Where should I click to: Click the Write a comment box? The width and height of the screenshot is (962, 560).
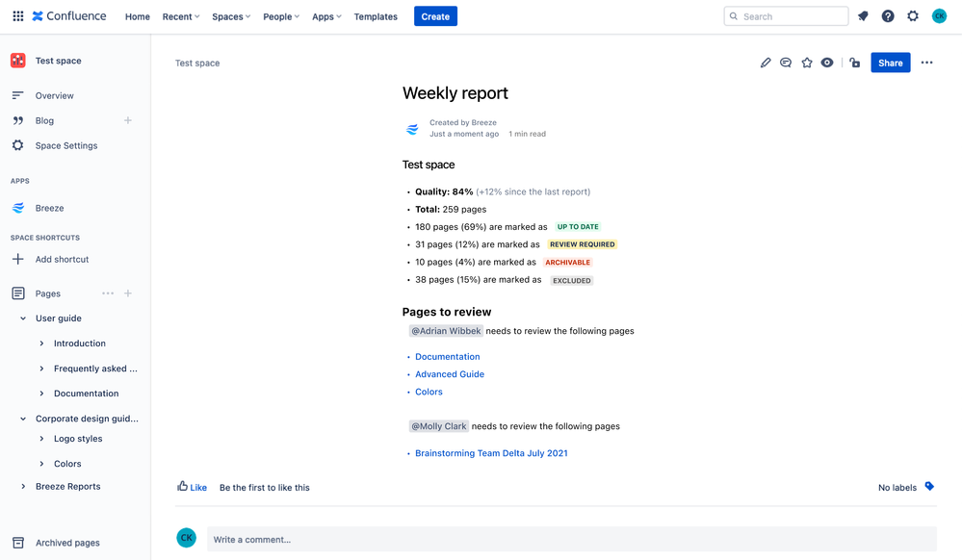point(572,539)
